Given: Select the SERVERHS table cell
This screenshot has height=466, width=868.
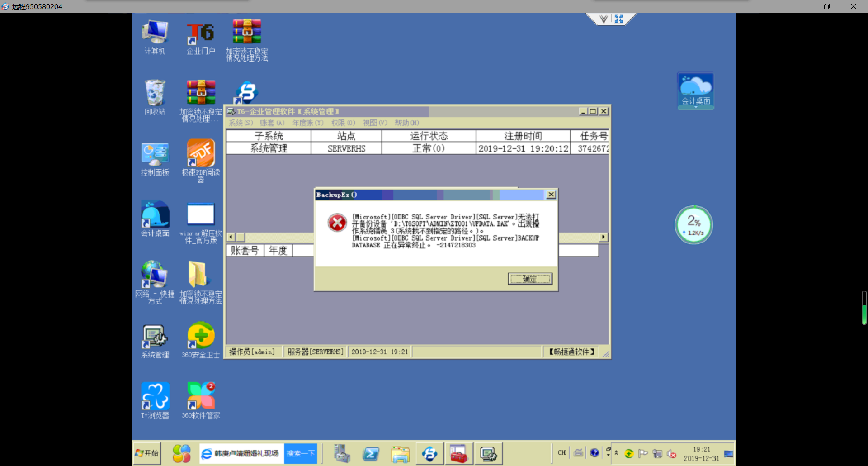Looking at the screenshot, I should pos(346,148).
